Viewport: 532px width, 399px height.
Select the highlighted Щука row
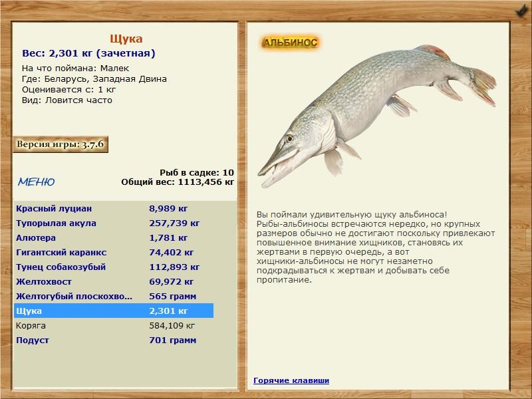point(114,311)
